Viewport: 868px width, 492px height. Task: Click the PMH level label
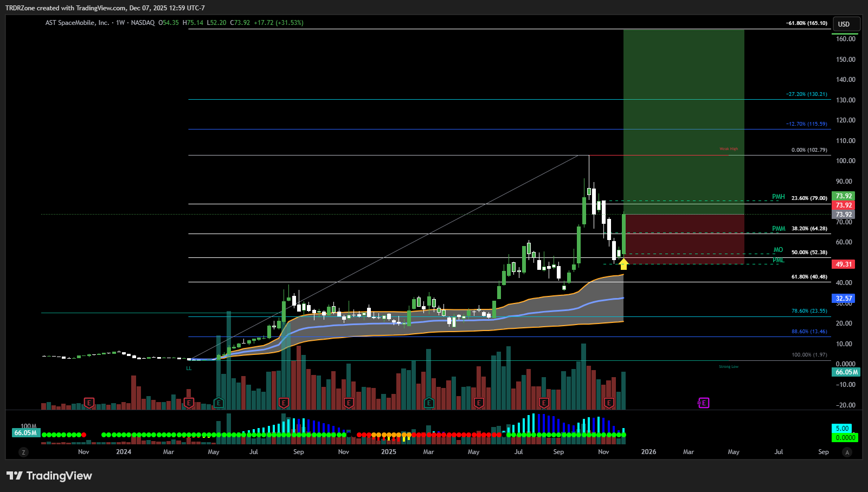pos(779,197)
